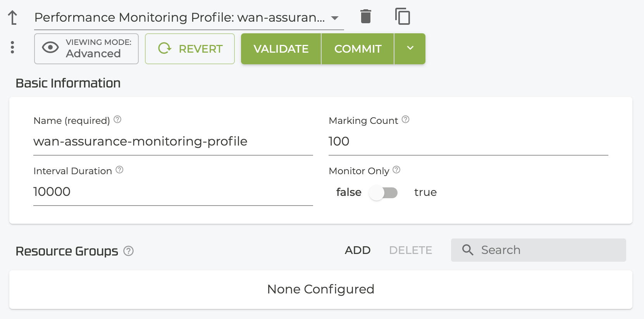Click the help icon beside Marking Count
Image resolution: width=644 pixels, height=319 pixels.
405,120
